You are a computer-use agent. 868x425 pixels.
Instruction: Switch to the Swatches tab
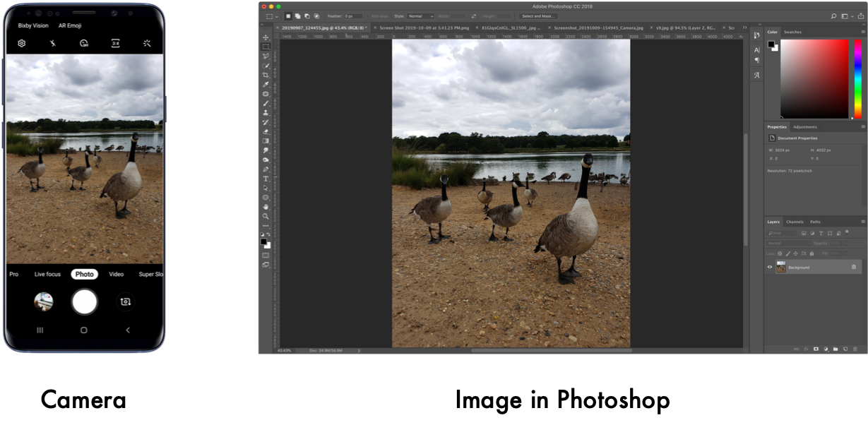792,32
